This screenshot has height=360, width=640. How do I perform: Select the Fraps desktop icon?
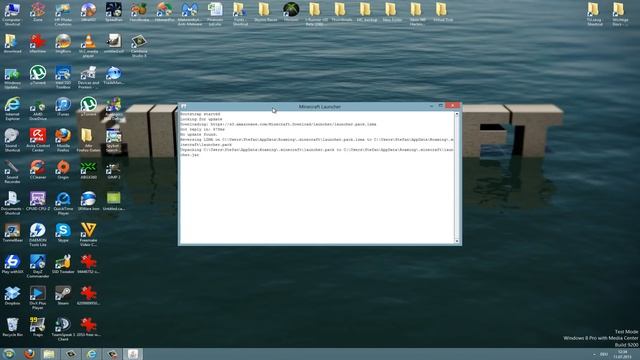38,327
